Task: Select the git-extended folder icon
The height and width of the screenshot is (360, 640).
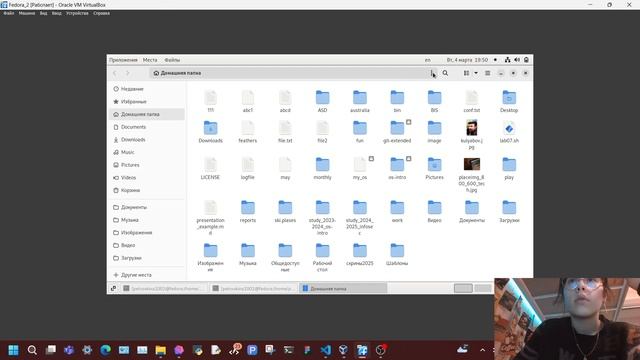Action: (x=397, y=128)
